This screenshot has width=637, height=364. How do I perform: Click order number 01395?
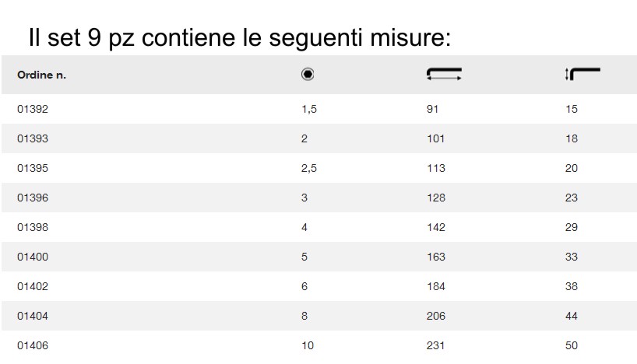point(33,168)
